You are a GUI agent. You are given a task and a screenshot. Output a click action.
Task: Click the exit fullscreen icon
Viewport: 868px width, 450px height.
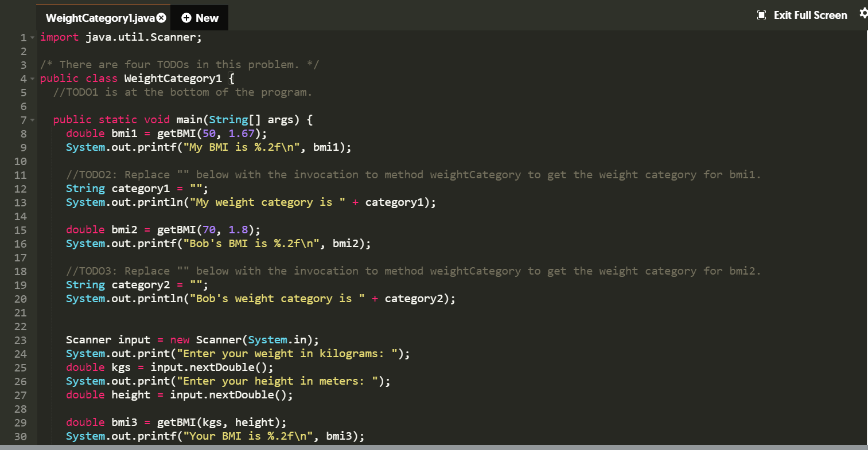(x=761, y=15)
